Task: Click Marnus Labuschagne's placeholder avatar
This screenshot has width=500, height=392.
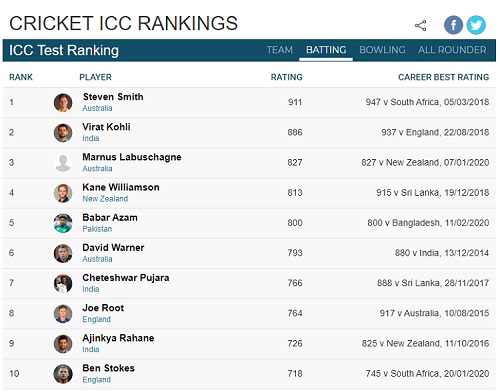Action: tap(63, 163)
